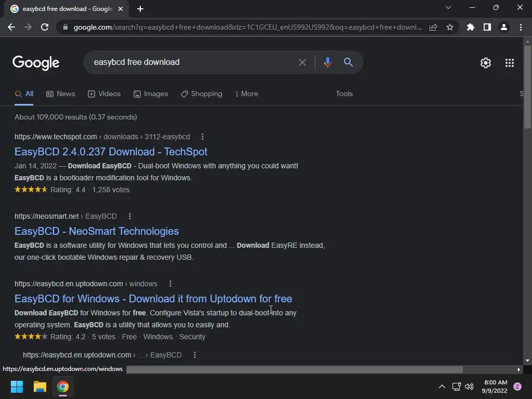Open the Chrome profile avatar
The height and width of the screenshot is (399, 532).
click(504, 27)
